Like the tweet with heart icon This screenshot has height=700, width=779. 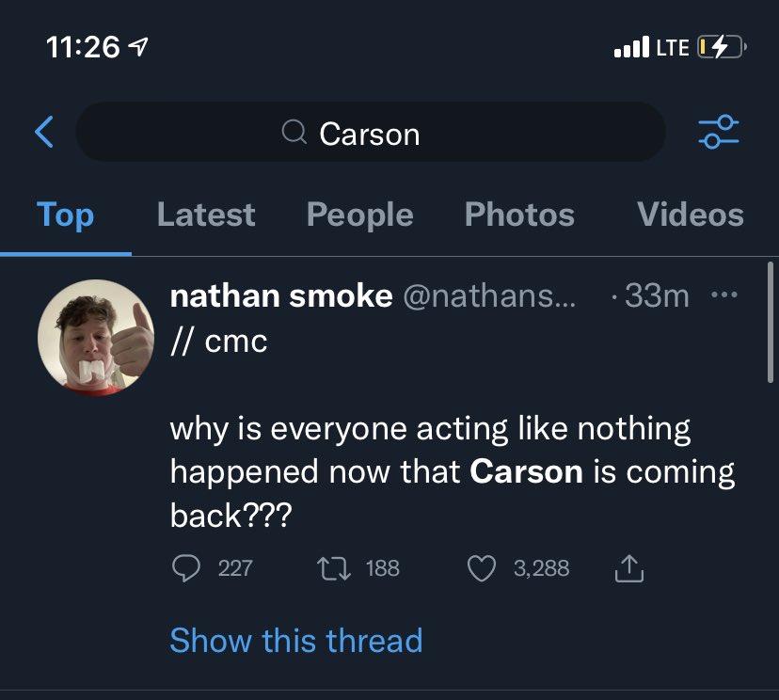coord(482,567)
